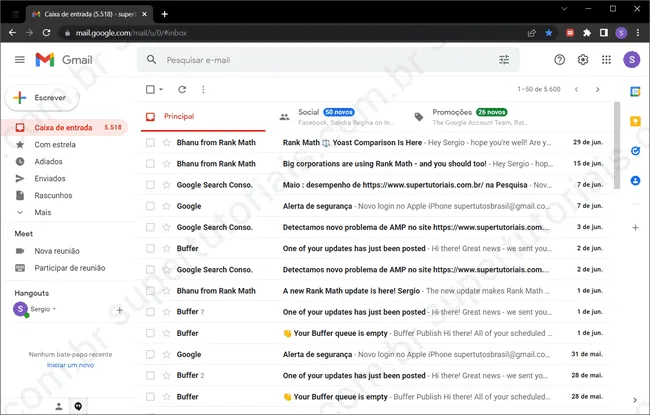Show search options filter icon

point(504,60)
